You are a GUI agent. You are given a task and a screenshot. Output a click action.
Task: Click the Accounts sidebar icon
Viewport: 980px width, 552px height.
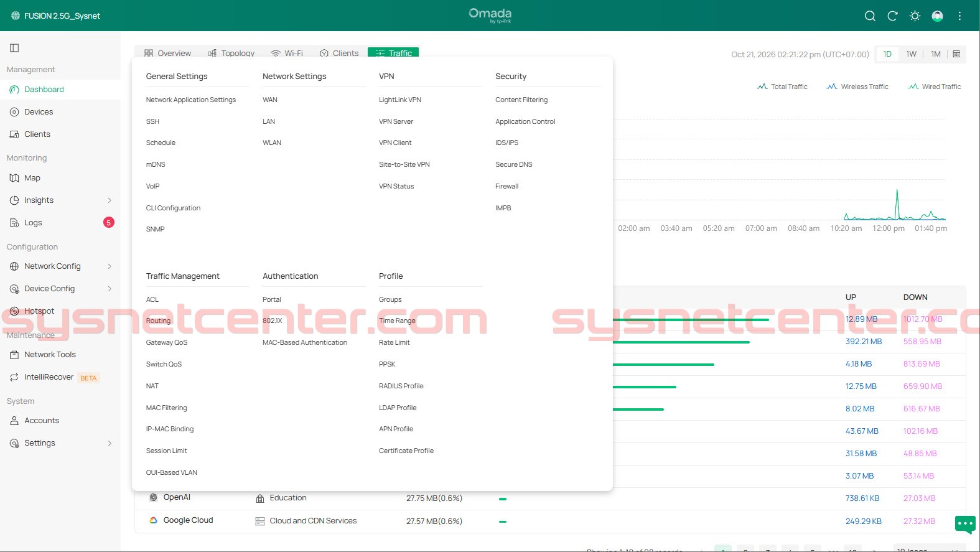click(x=14, y=421)
